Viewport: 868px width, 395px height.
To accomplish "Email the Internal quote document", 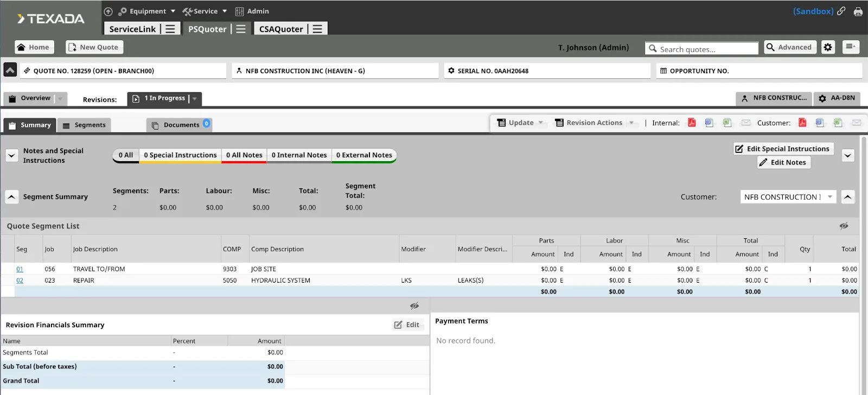I will click(x=746, y=123).
